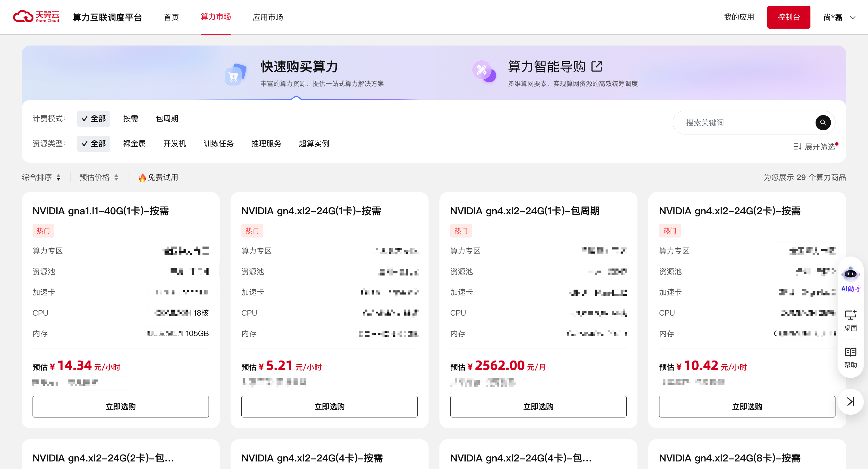Open the help (帮助) book icon
The image size is (868, 469).
(x=851, y=352)
